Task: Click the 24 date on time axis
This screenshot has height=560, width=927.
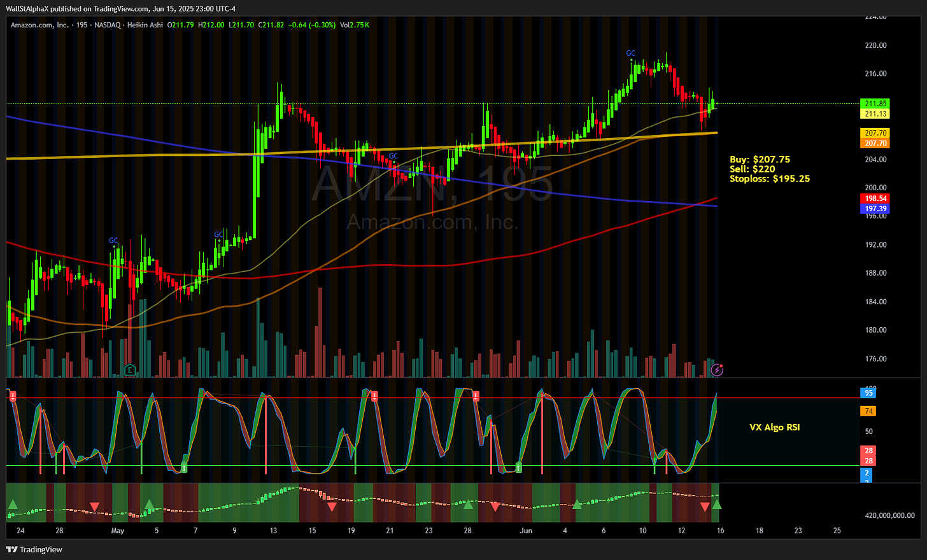Action: click(x=21, y=531)
